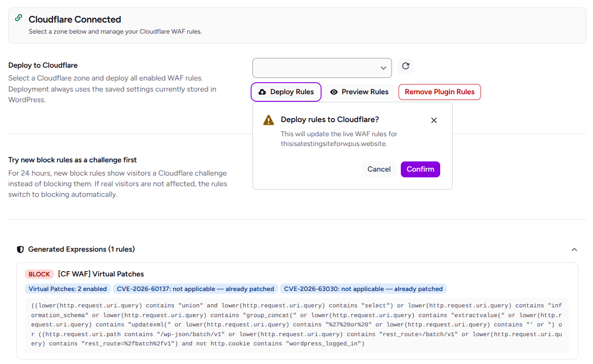Confirm deploying rules to Cloudflare
Image resolution: width=593 pixels, height=364 pixels.
[x=420, y=169]
